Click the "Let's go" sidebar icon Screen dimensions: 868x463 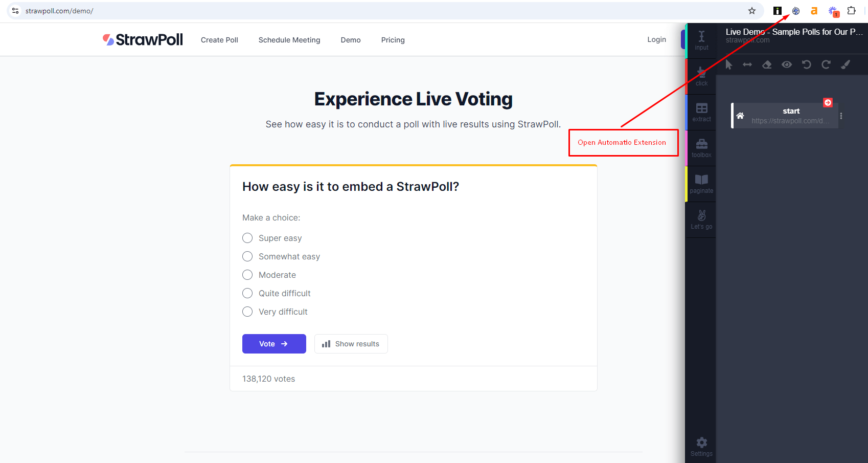click(x=701, y=219)
